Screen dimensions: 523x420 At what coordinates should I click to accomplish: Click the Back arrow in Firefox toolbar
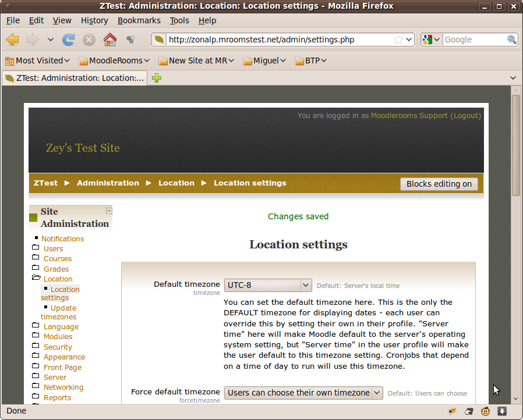tap(13, 40)
